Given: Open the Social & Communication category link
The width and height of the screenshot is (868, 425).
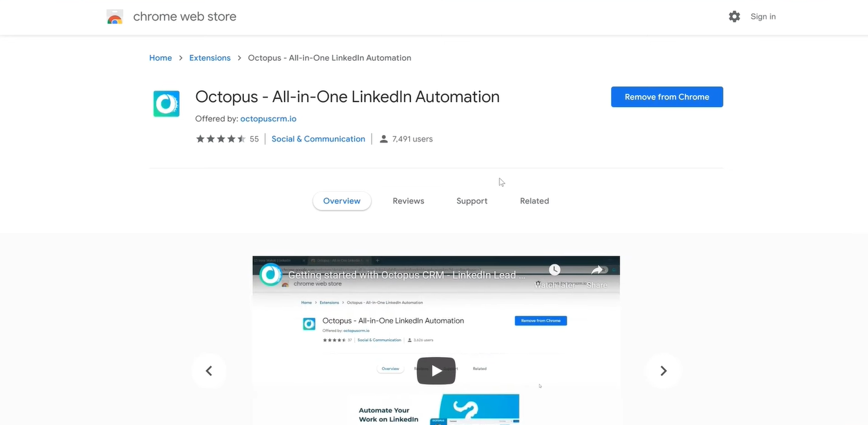Looking at the screenshot, I should tap(318, 139).
